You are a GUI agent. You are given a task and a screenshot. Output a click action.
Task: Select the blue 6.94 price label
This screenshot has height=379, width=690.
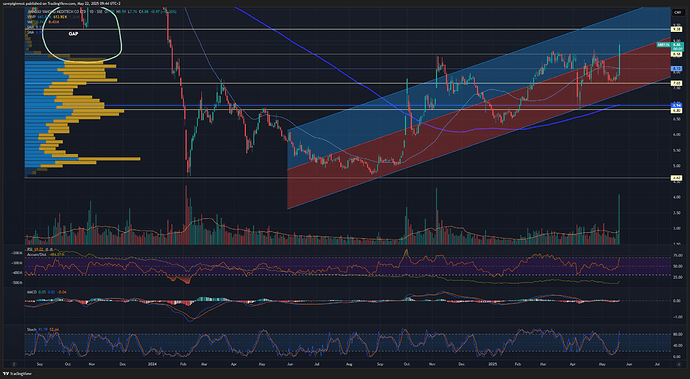tap(677, 106)
